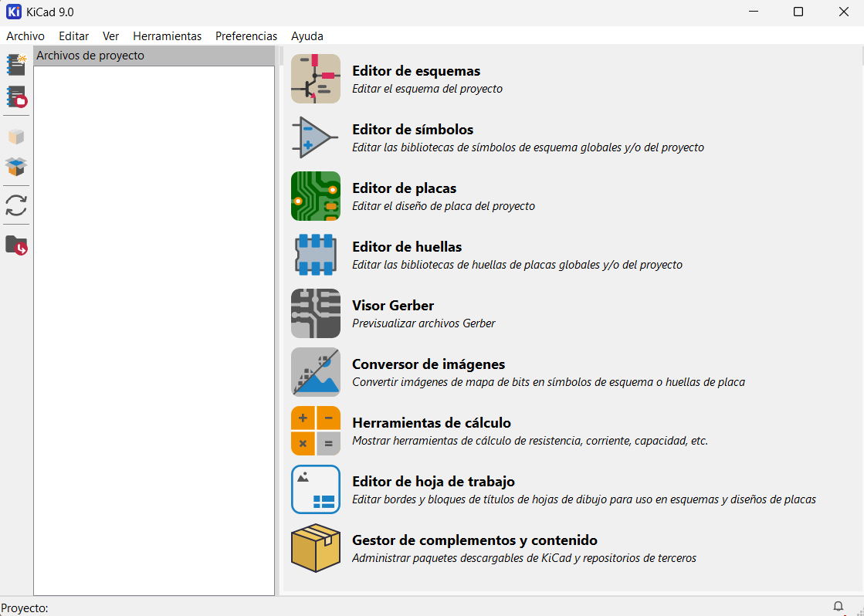864x616 pixels.
Task: Click the Conversor de imágenes title
Action: click(429, 364)
